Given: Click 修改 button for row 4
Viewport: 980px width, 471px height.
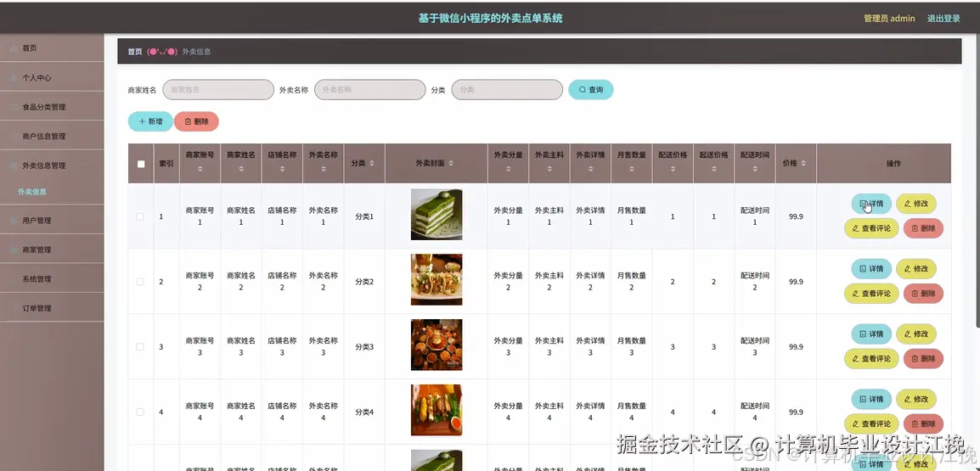Looking at the screenshot, I should (x=916, y=399).
